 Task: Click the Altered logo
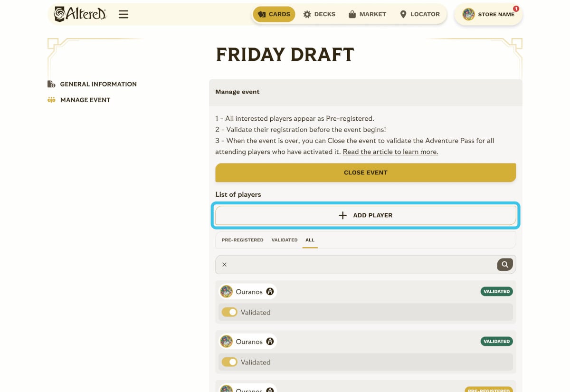[80, 14]
